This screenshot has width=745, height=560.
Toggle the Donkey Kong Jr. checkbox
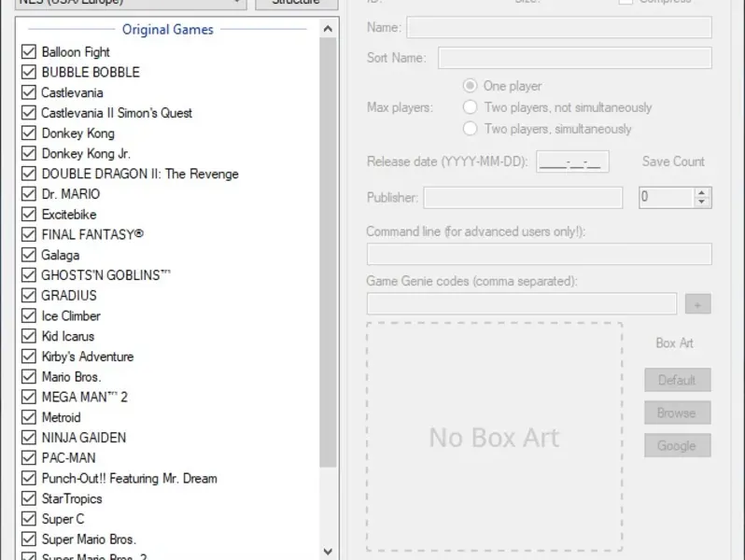29,153
